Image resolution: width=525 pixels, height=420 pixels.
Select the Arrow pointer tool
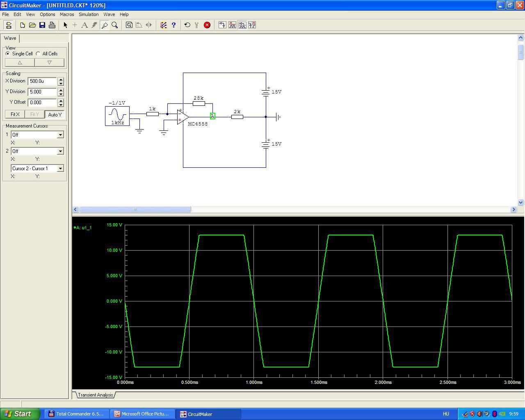point(65,25)
